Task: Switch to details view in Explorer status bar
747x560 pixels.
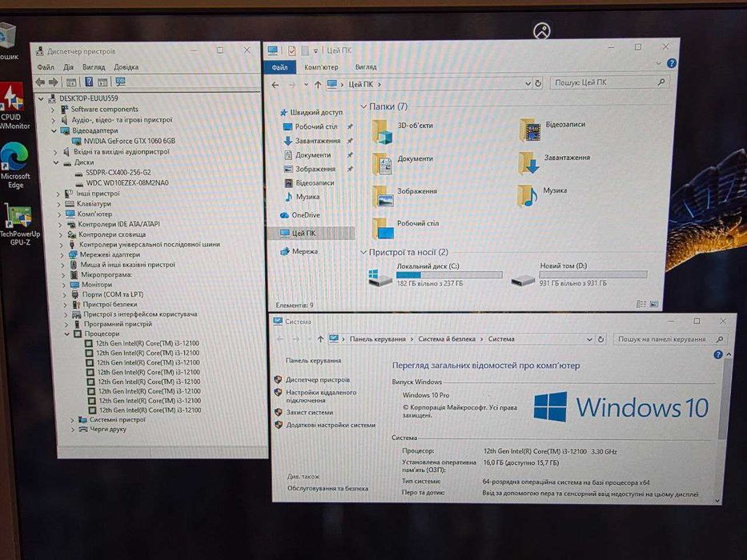Action: pyautogui.click(x=641, y=304)
